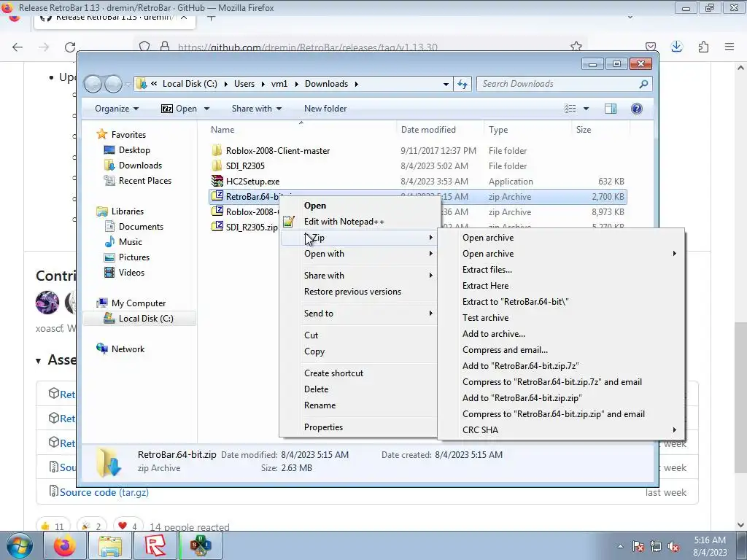Select Restore previous versions

pyautogui.click(x=352, y=292)
